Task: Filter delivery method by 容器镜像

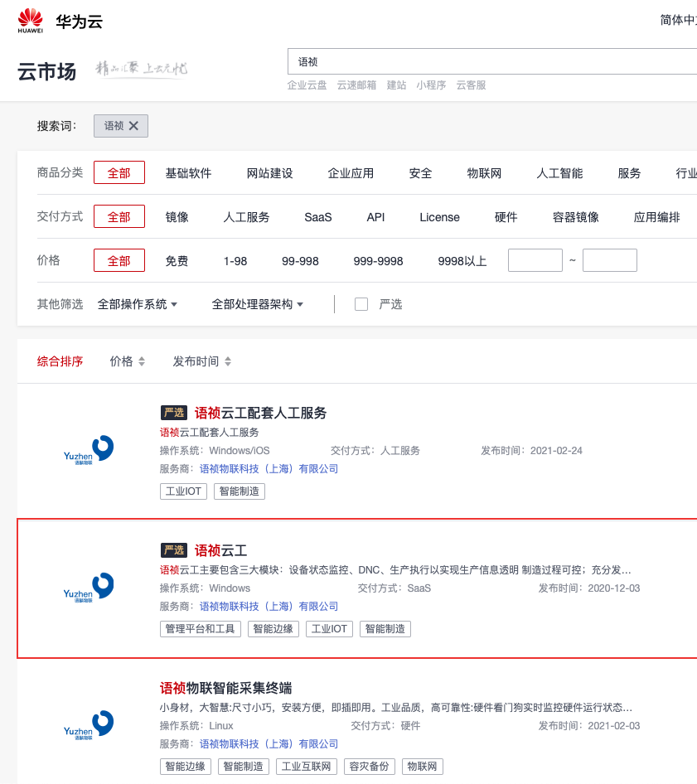Action: pyautogui.click(x=576, y=217)
